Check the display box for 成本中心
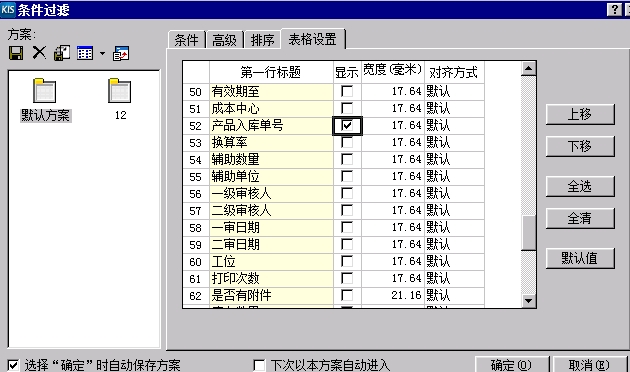 click(x=347, y=108)
